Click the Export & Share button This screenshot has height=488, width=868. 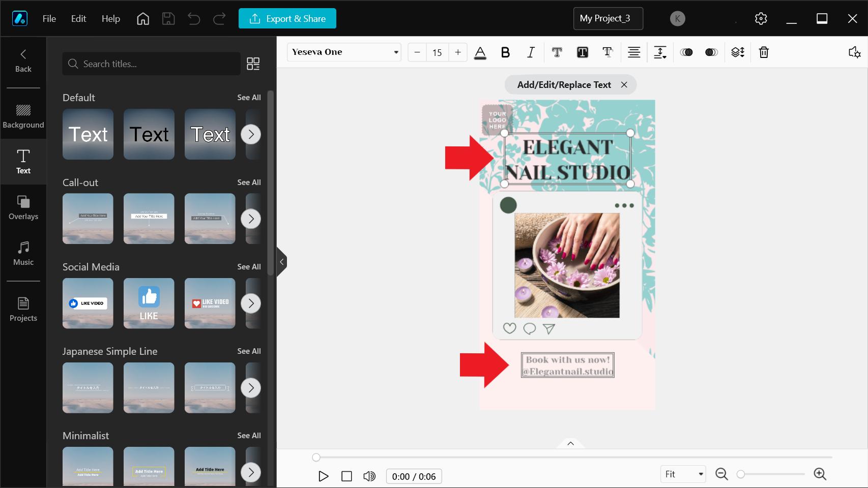(287, 18)
